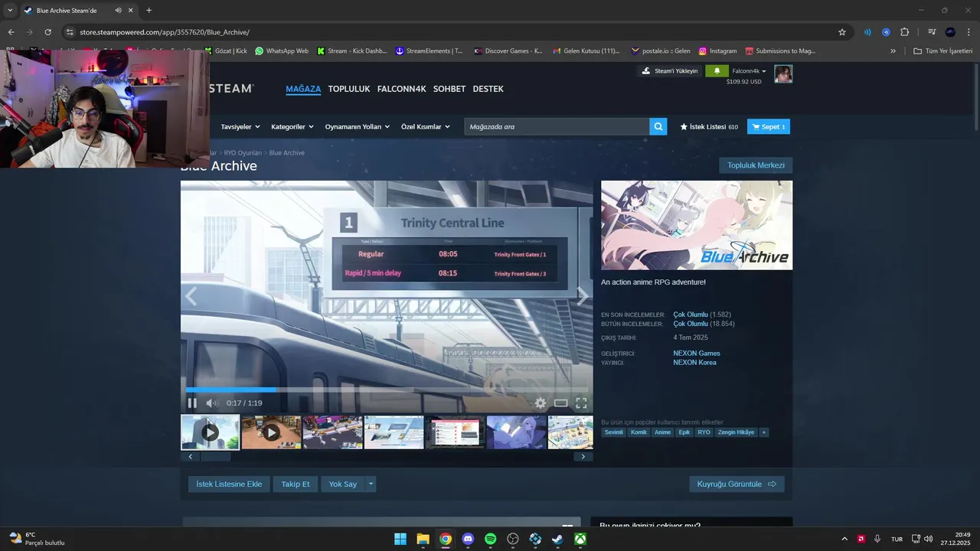Open Spotify from the taskbar

(x=491, y=539)
